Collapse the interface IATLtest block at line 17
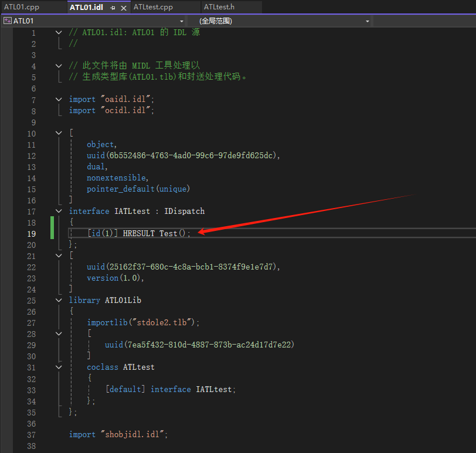The height and width of the screenshot is (453, 476). coord(59,211)
